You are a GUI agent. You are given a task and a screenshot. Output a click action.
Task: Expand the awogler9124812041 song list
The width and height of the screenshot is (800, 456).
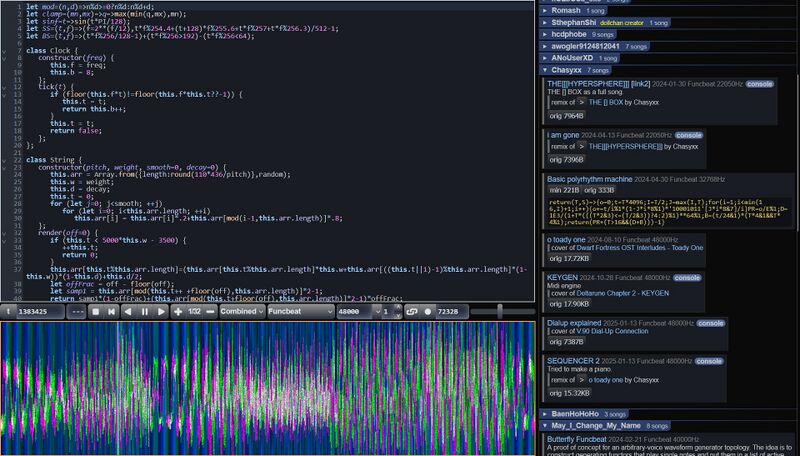pos(594,46)
